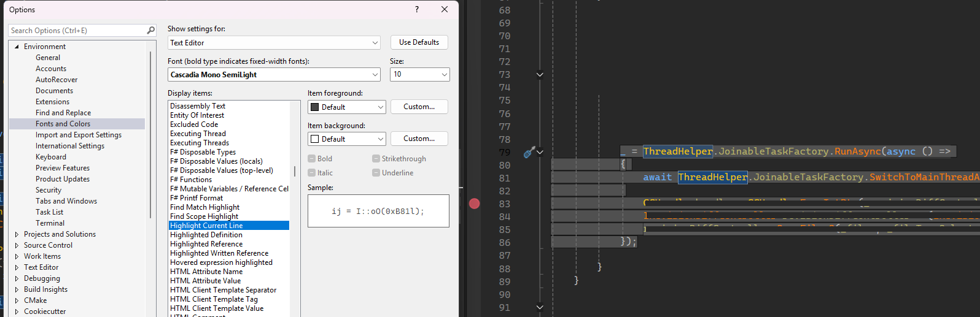Image resolution: width=980 pixels, height=317 pixels.
Task: Select Tabs and Windows option page
Action: [x=66, y=201]
